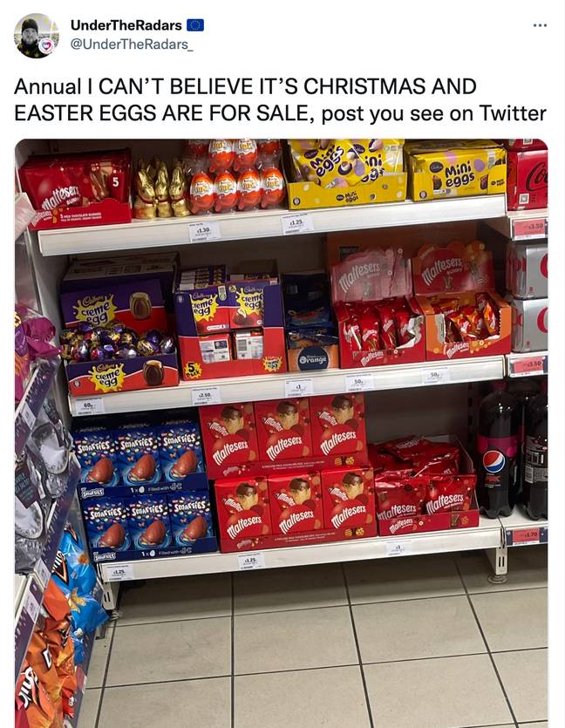Screen dimensions: 565x728
Task: Click the UnderTheRadars profile avatar
Action: click(37, 36)
